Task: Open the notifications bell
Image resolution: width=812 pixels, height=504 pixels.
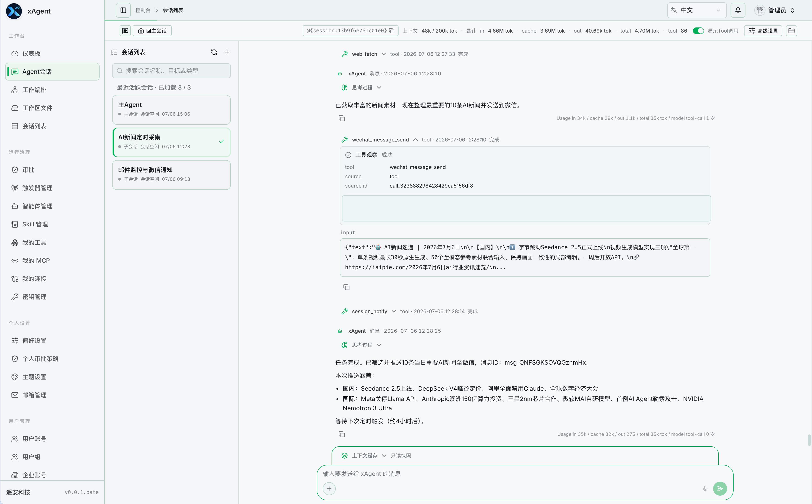Action: point(738,10)
